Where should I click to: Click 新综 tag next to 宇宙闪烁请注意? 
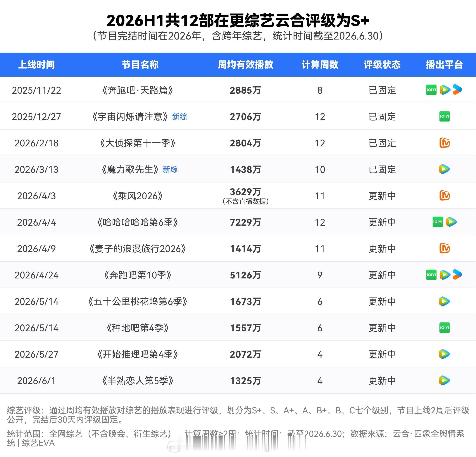coord(180,117)
